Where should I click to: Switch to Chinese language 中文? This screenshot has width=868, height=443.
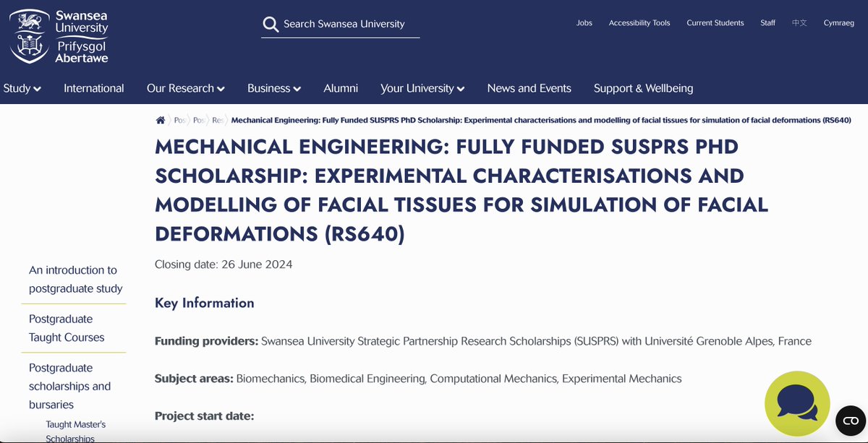(799, 23)
